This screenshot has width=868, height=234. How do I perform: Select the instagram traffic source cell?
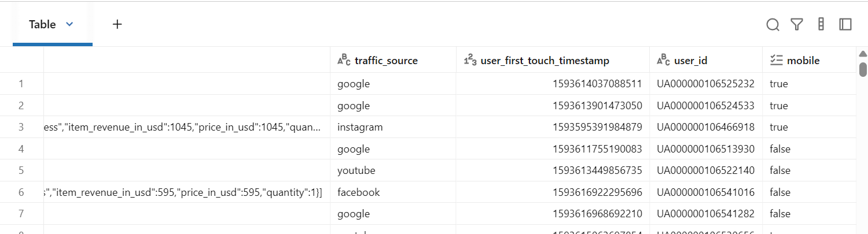pyautogui.click(x=360, y=127)
